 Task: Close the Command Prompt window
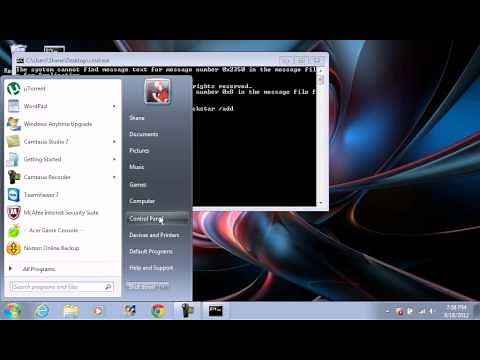click(x=316, y=60)
